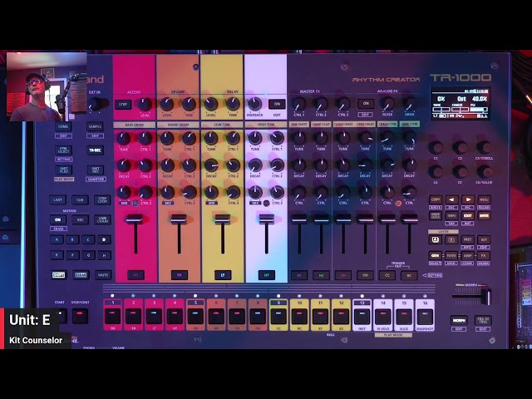Select pattern variation A
The width and height of the screenshot is (532, 399).
click(x=57, y=239)
